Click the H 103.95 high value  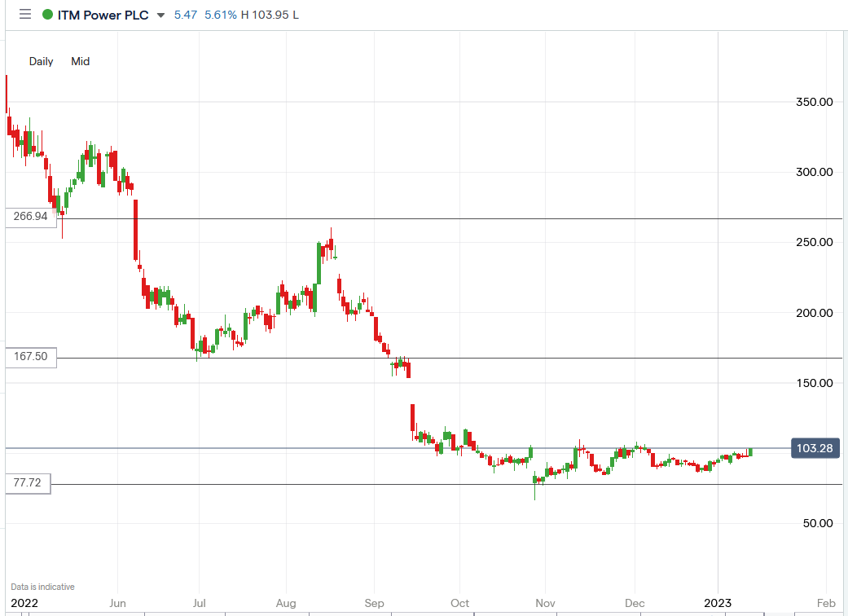point(265,15)
